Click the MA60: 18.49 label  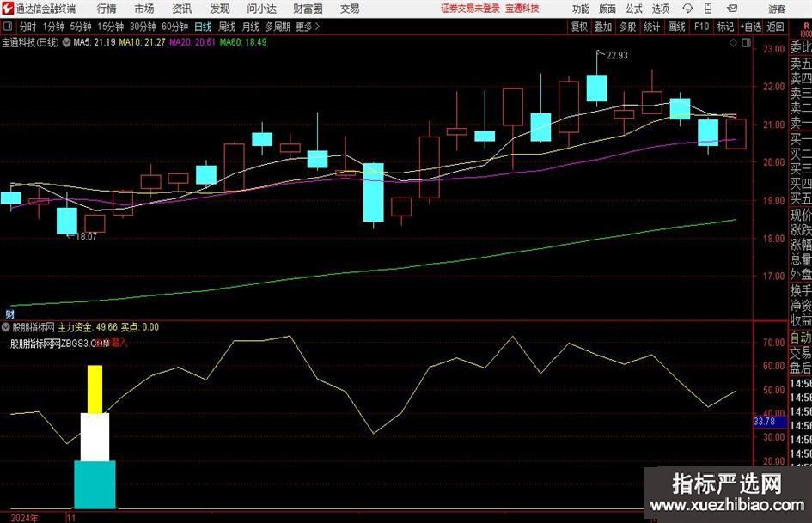pos(243,42)
